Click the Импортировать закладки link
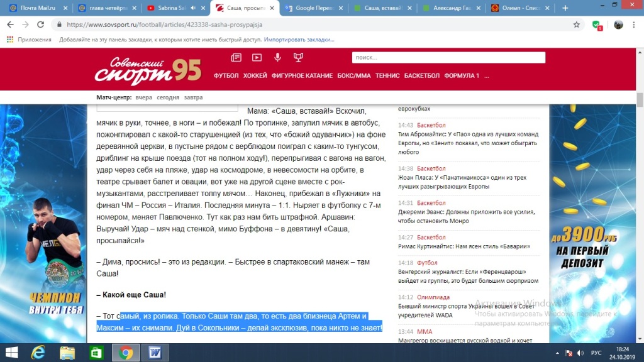The image size is (644, 362). coord(299,40)
